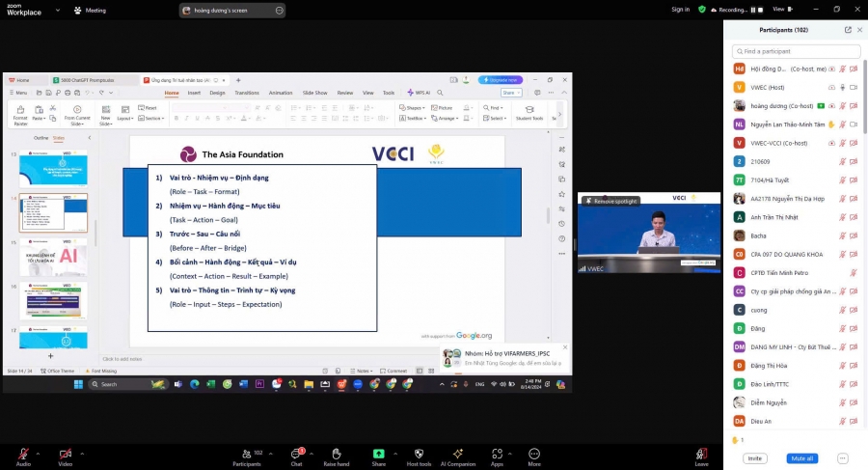Open Host tools shield icon

(x=418, y=454)
